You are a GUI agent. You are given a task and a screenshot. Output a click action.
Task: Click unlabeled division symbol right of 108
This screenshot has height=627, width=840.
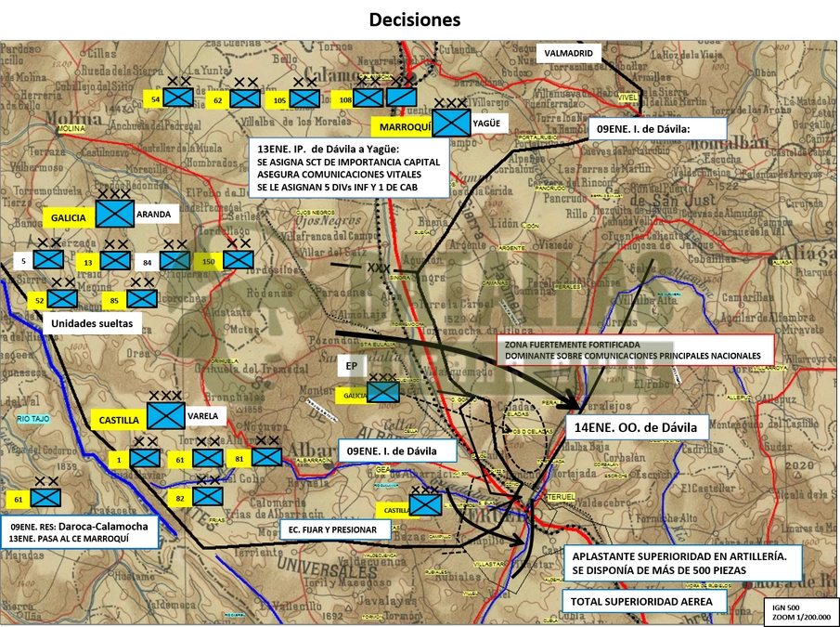coord(402,98)
